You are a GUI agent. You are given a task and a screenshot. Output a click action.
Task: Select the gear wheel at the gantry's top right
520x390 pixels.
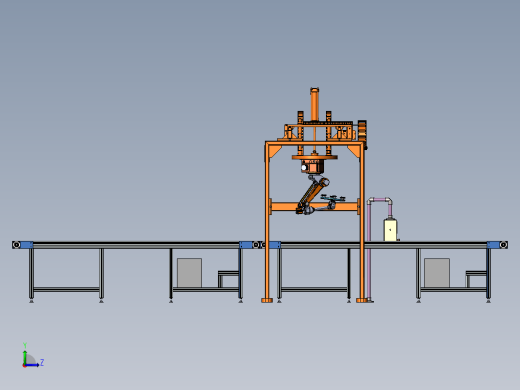point(362,131)
